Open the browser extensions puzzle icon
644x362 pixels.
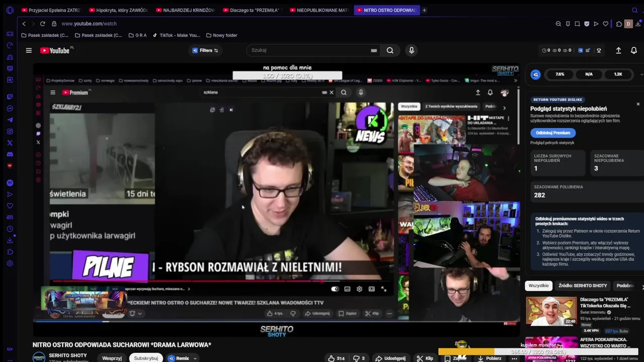tap(619, 24)
